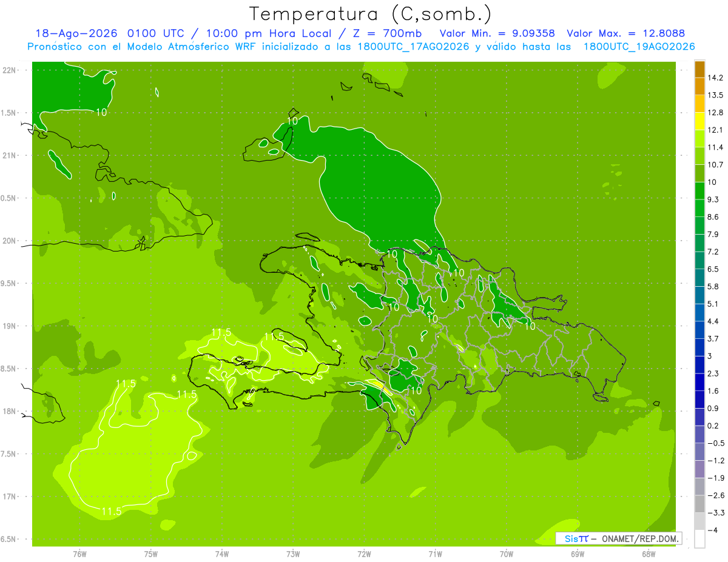728x562 pixels.
Task: Click the colorbar value '0.9'
Action: [x=713, y=408]
